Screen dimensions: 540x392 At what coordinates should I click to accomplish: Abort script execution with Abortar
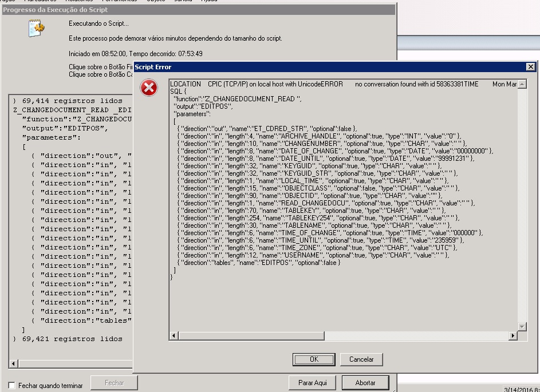365,383
